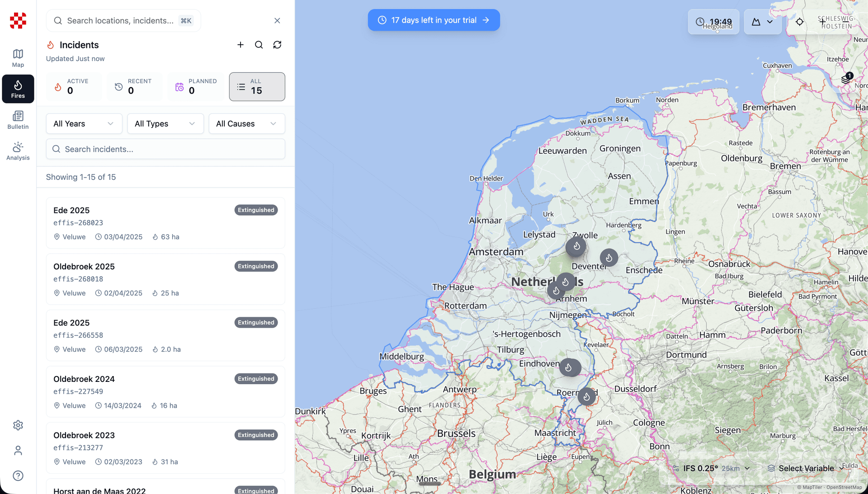Click the add incident plus icon
The width and height of the screenshot is (868, 494).
pos(241,45)
